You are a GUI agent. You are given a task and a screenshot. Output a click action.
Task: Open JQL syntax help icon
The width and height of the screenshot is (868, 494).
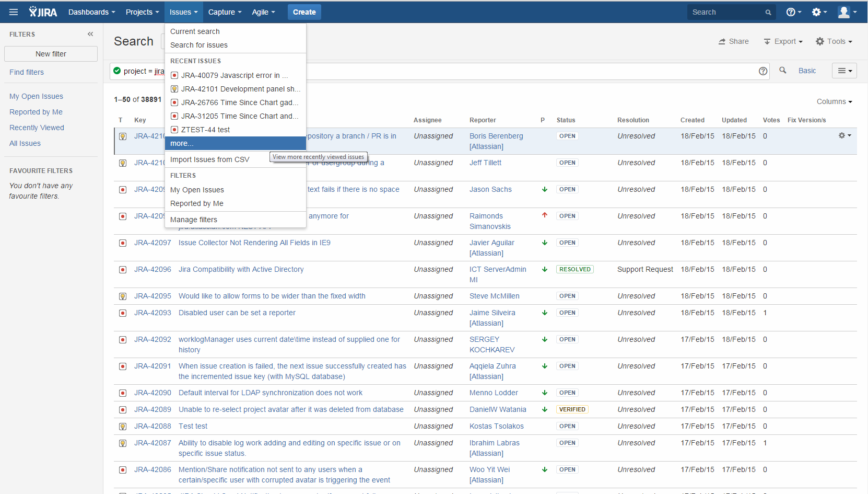click(763, 71)
